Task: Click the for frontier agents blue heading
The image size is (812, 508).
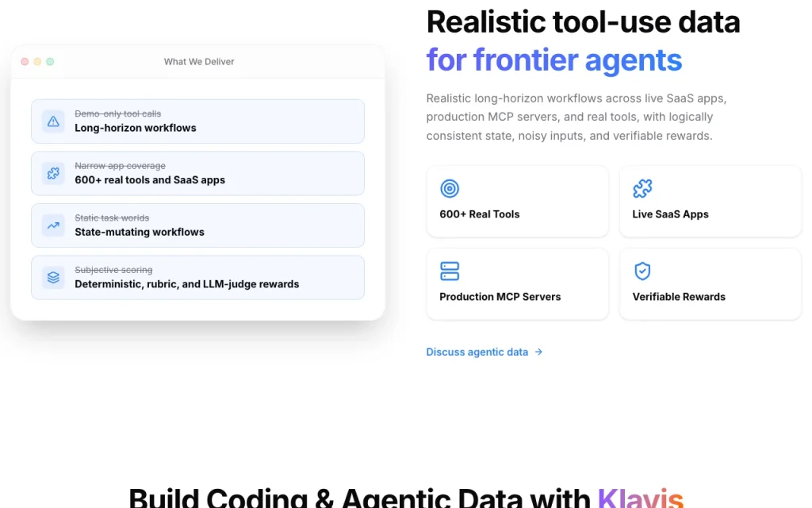Action: pos(554,60)
